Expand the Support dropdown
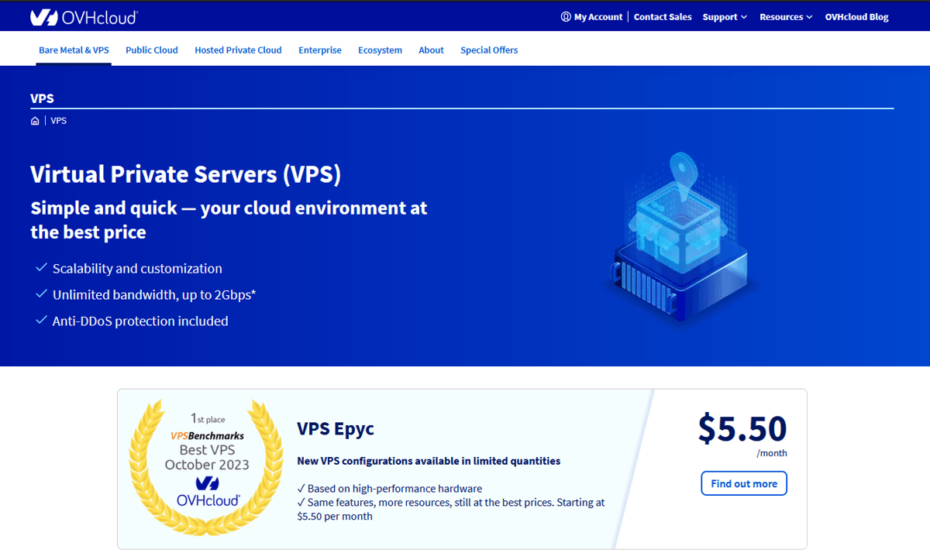930x560 pixels. [725, 17]
